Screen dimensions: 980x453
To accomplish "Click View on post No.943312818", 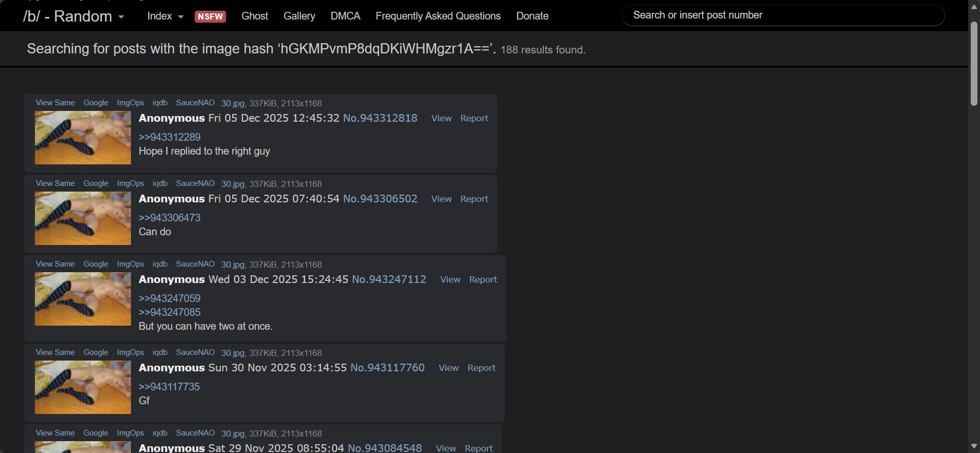I will [441, 118].
